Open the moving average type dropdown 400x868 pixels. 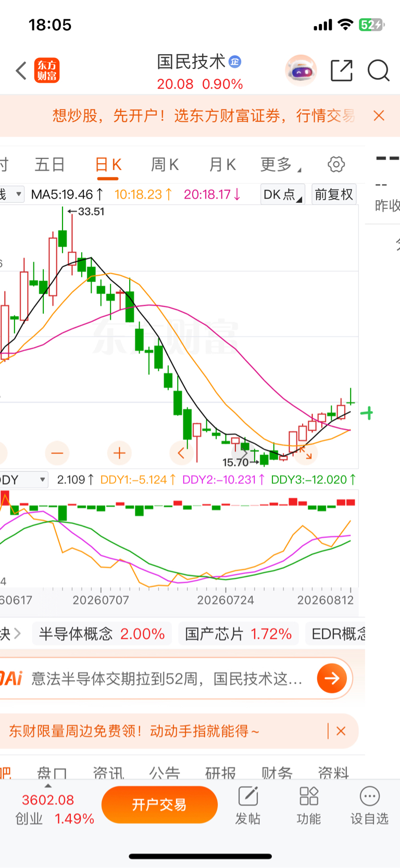click(x=11, y=194)
